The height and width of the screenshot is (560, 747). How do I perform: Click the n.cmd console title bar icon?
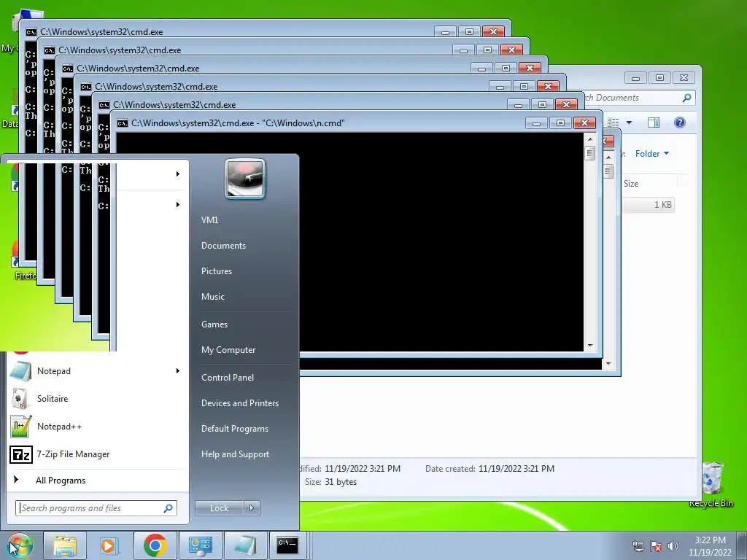pyautogui.click(x=123, y=123)
